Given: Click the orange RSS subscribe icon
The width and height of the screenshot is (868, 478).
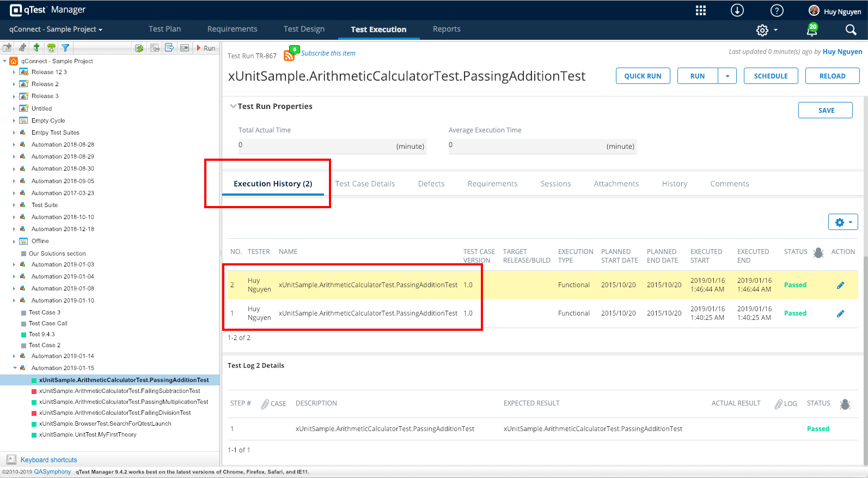Looking at the screenshot, I should tap(289, 55).
